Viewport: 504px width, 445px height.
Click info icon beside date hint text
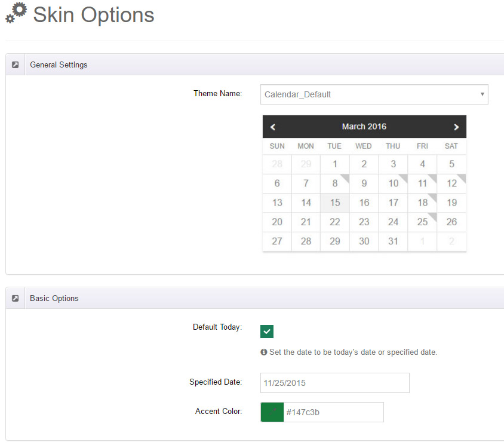264,352
